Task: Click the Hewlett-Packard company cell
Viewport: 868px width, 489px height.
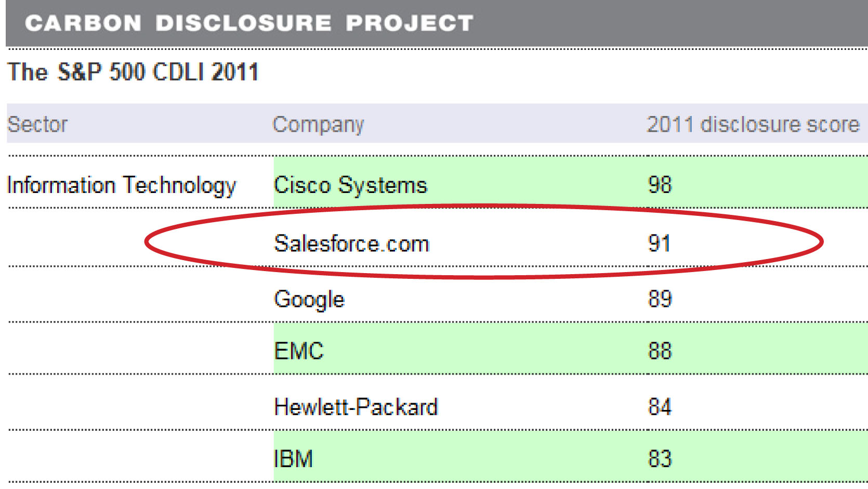Action: click(356, 407)
